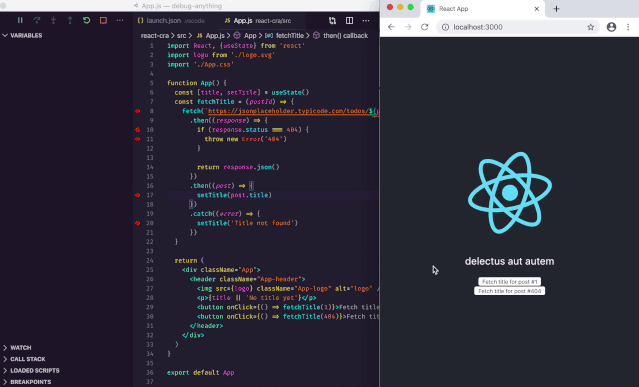Toggle the breakpoint on line 17
Image resolution: width=639 pixels, height=387 pixels.
138,195
